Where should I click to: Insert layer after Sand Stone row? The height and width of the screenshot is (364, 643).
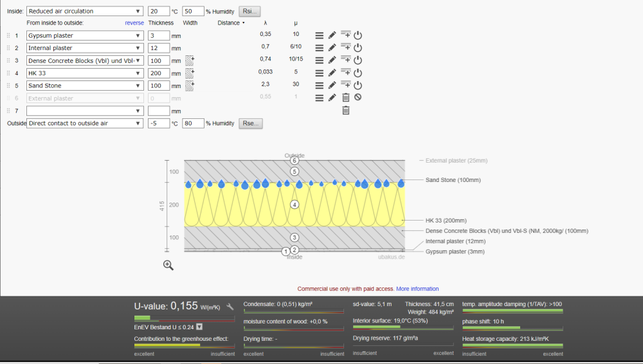tap(346, 84)
